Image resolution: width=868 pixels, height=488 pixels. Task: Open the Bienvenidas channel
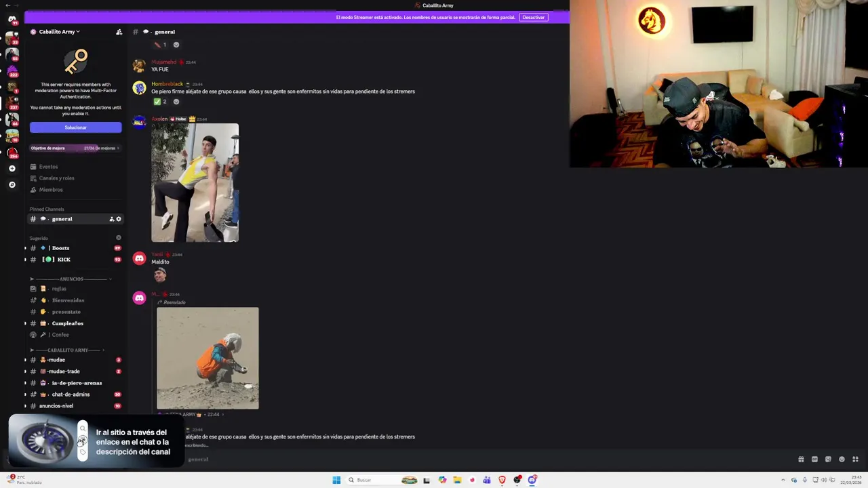(x=75, y=300)
